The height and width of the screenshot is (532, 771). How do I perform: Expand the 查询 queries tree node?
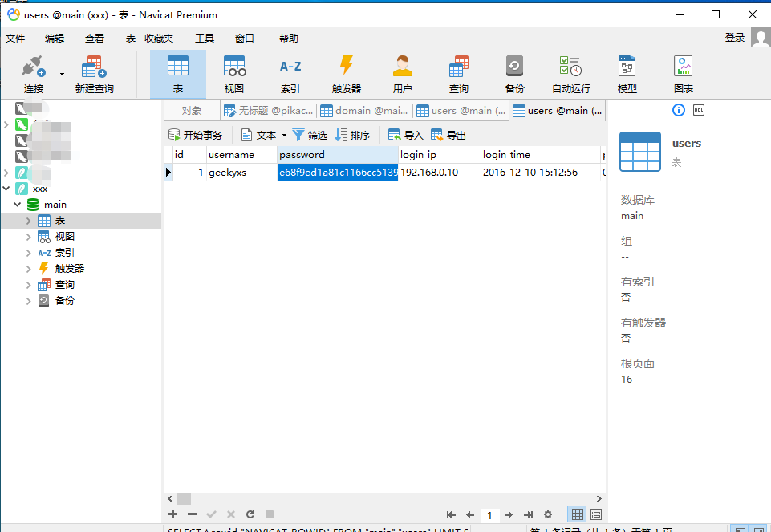pos(29,285)
